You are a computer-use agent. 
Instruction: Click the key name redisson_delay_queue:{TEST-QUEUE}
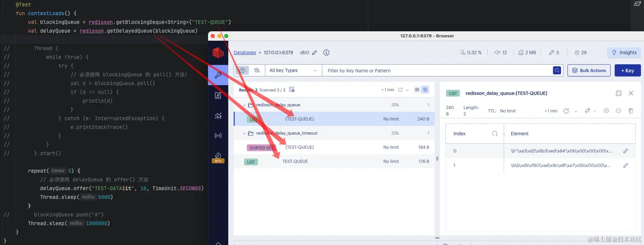pos(506,93)
